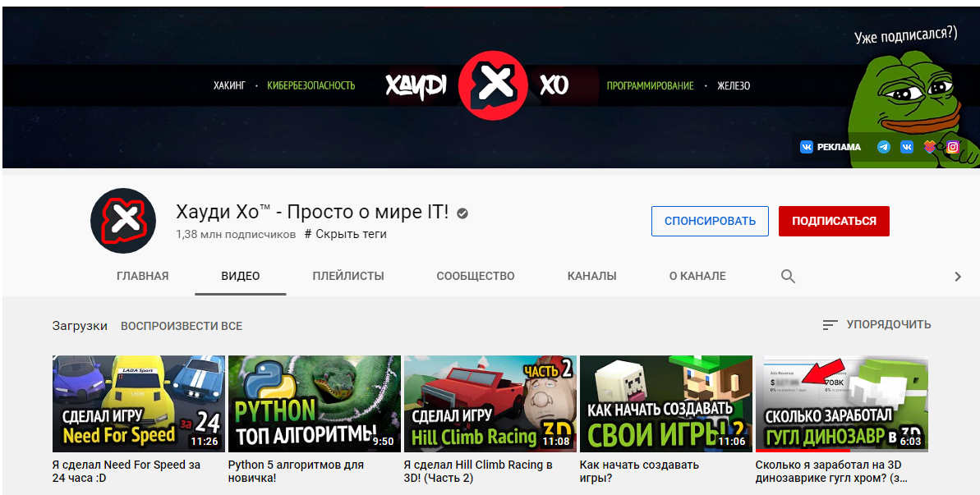Image resolution: width=980 pixels, height=495 pixels.
Task: Switch to the Главная tab
Action: 142,276
